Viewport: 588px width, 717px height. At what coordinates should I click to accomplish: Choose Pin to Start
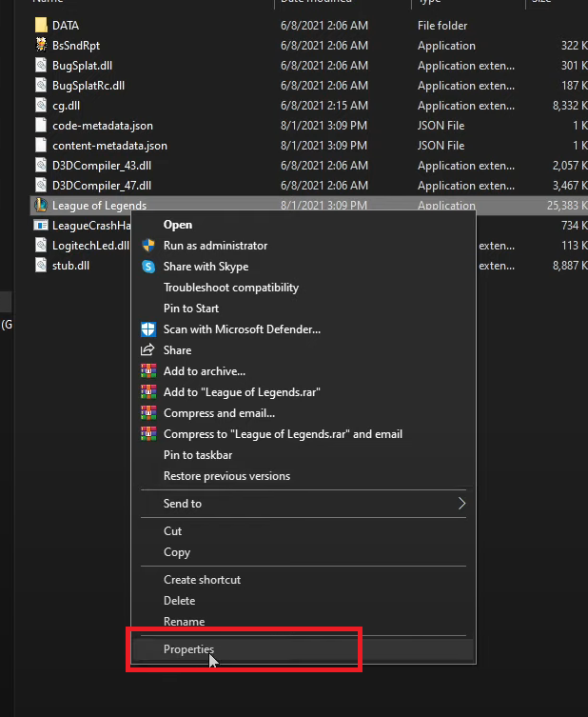191,309
